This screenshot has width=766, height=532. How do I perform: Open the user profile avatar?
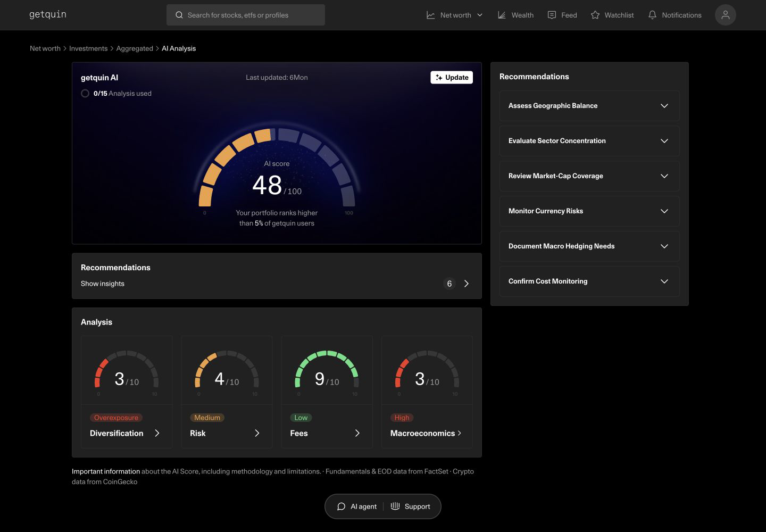click(725, 15)
